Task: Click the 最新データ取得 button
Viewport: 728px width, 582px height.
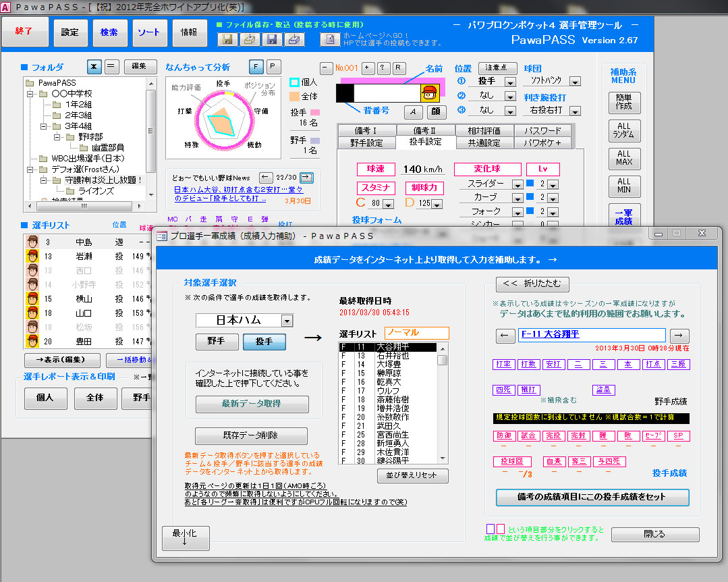Action: pos(252,404)
